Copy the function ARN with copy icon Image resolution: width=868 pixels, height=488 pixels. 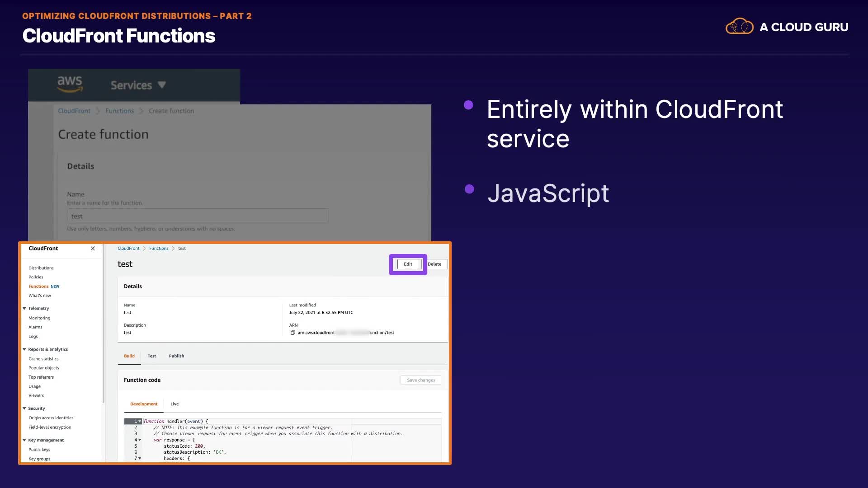tap(292, 333)
